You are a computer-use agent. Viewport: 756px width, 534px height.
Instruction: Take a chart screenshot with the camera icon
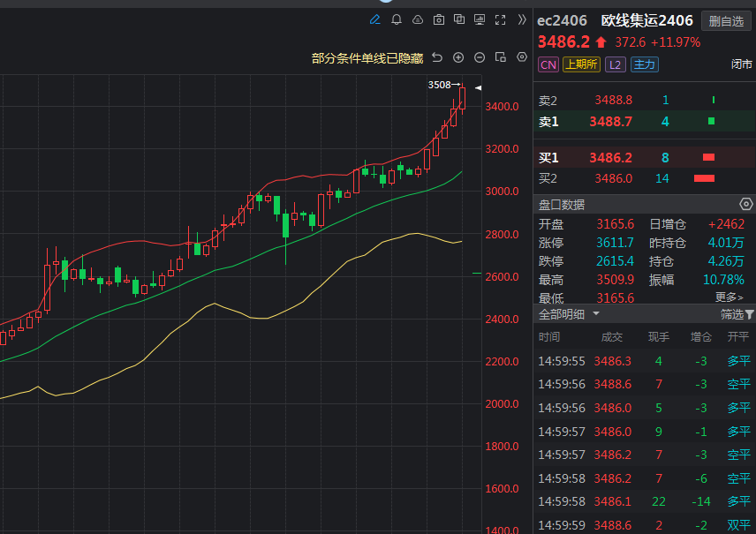click(x=440, y=19)
